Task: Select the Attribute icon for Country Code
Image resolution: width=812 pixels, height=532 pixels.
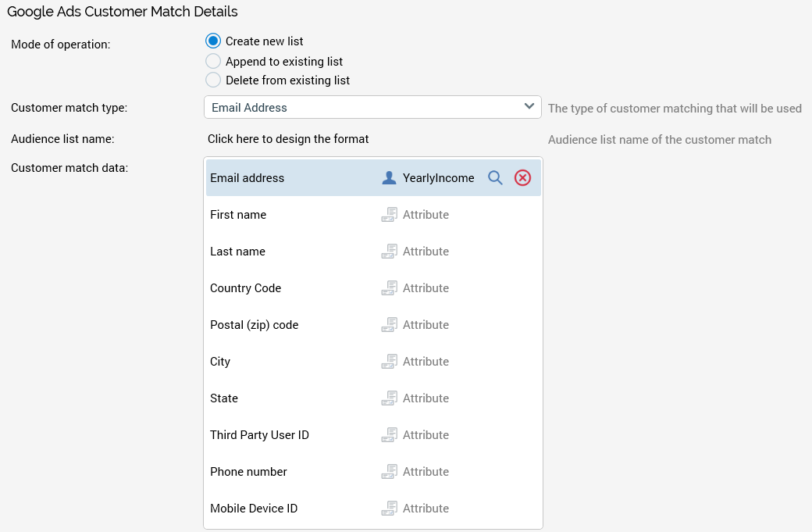Action: pos(389,287)
